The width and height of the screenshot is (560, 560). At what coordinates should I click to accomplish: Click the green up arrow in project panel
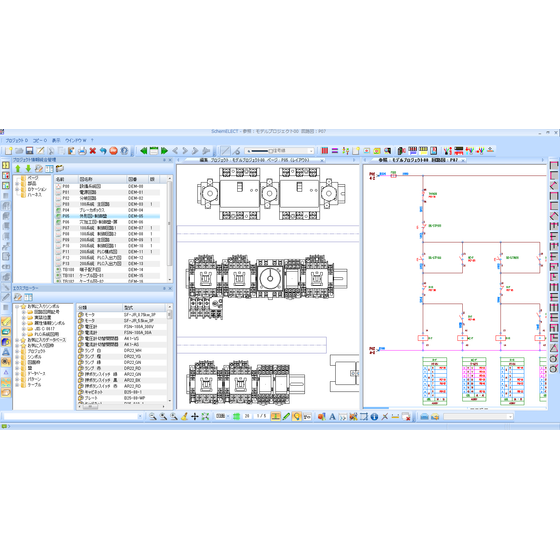point(18,169)
